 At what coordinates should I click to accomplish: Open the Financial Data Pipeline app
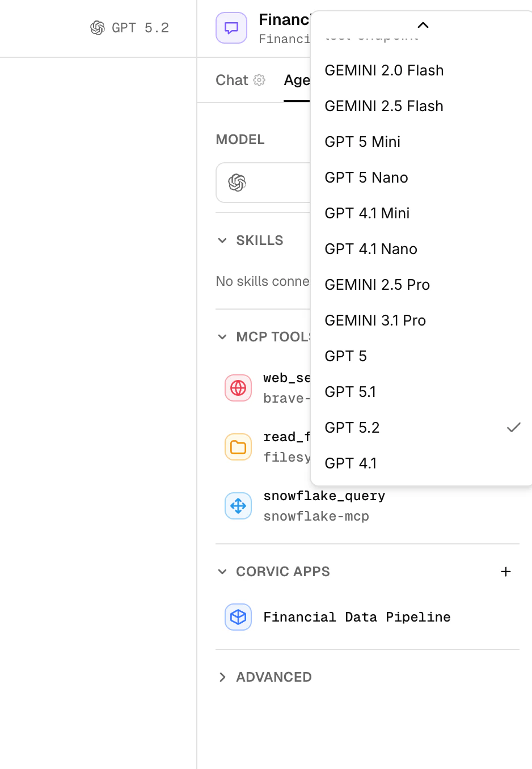357,617
